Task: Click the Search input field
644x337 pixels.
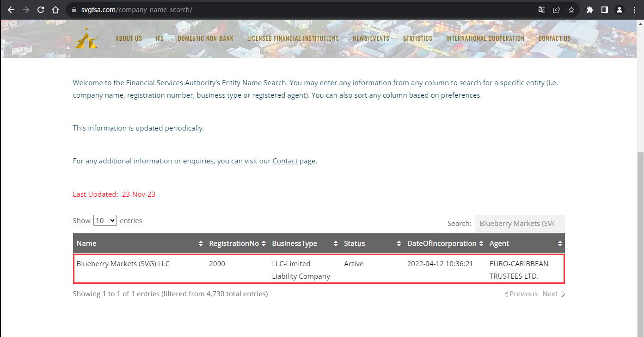Action: pyautogui.click(x=520, y=224)
